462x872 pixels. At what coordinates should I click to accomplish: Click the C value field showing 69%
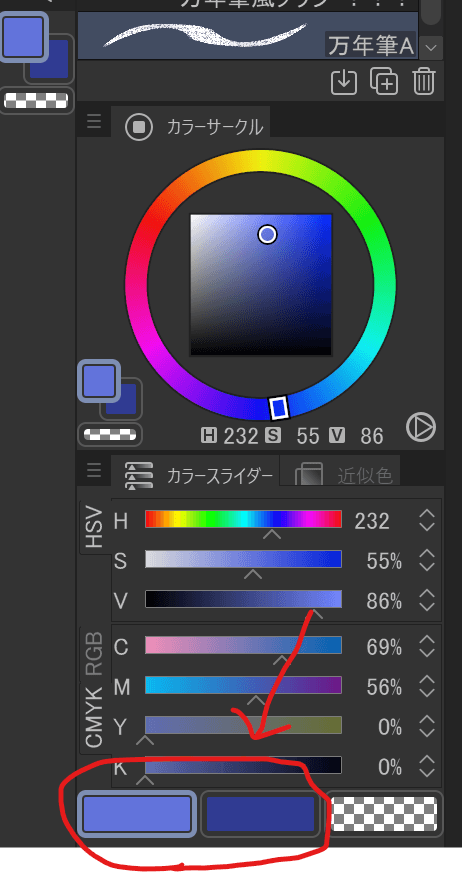[384, 647]
